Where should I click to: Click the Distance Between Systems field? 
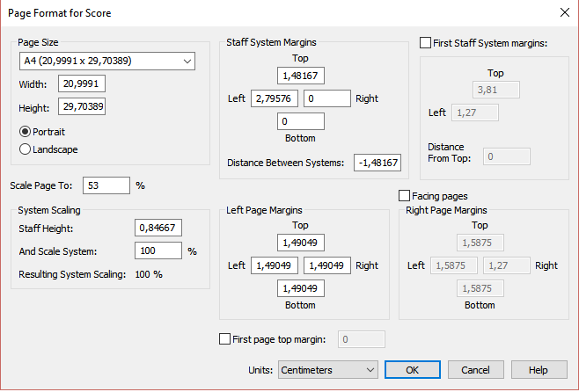tap(377, 163)
